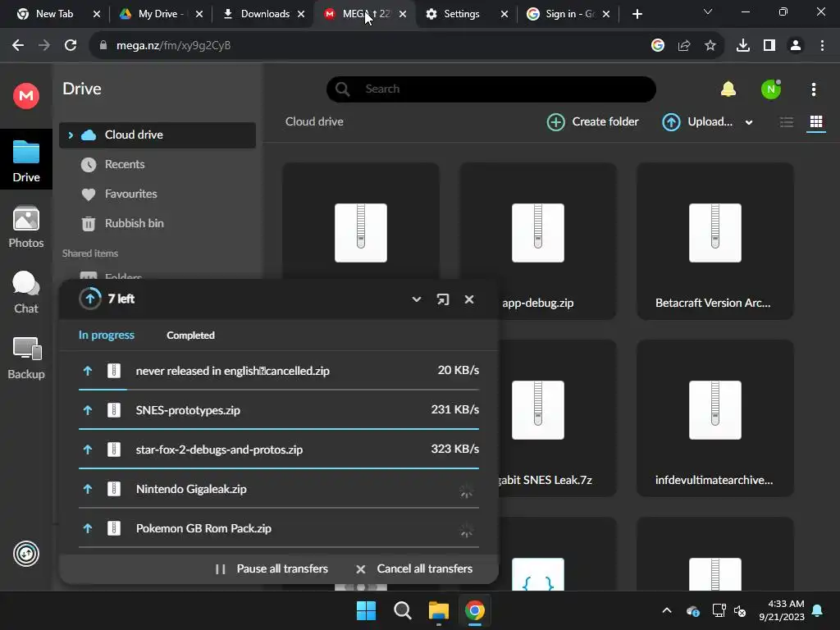Screen dimensions: 840x630
Task: Click the Google icon in address bar
Action: click(658, 46)
